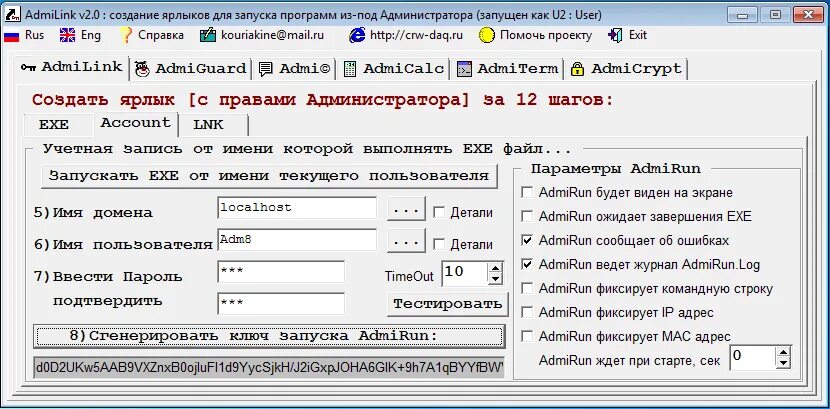830x409 pixels.
Task: Disable AdmiRun сообщает об ошибках
Action: [x=527, y=241]
